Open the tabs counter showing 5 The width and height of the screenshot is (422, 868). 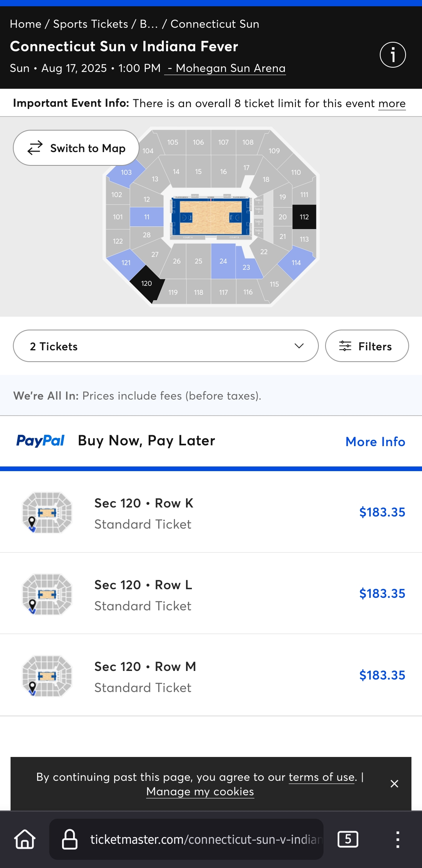[348, 839]
